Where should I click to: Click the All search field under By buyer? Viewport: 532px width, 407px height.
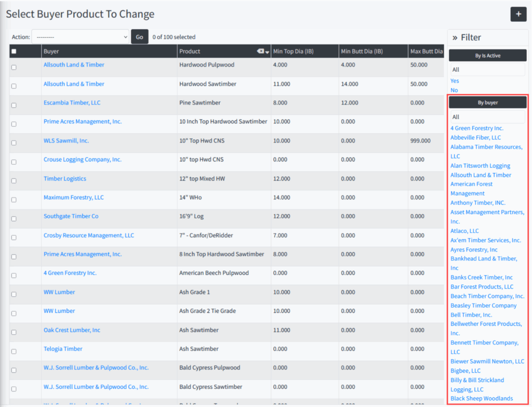click(487, 117)
